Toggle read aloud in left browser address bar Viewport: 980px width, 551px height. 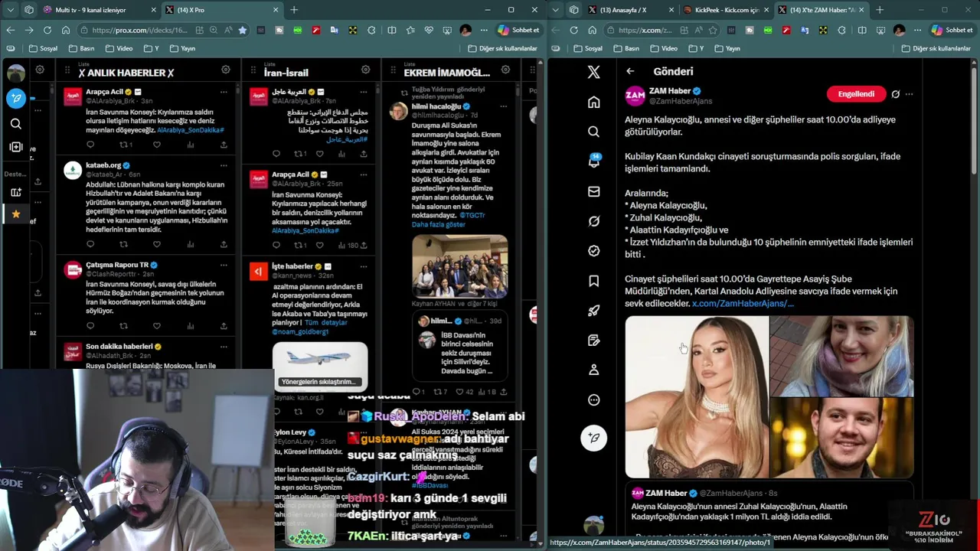(228, 30)
